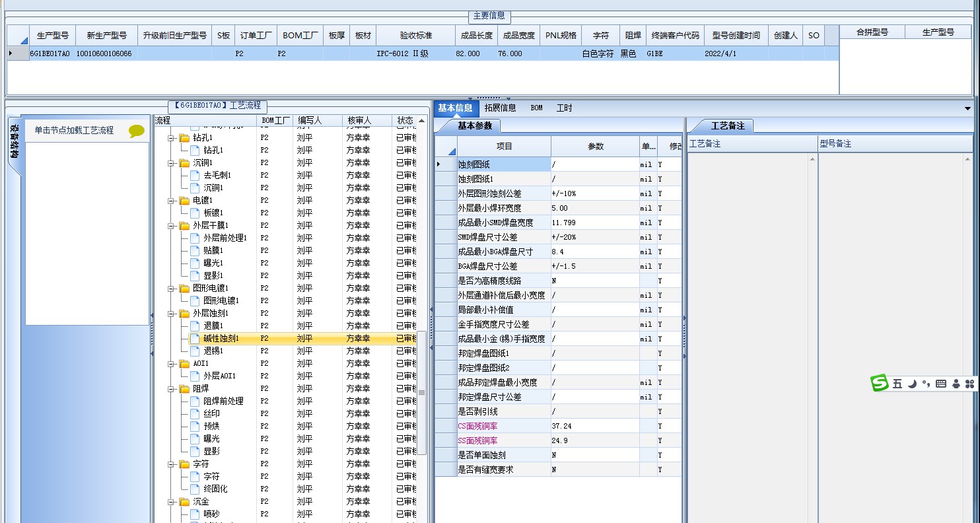980x523 pixels.
Task: Open the 工时 tab
Action: [x=565, y=108]
